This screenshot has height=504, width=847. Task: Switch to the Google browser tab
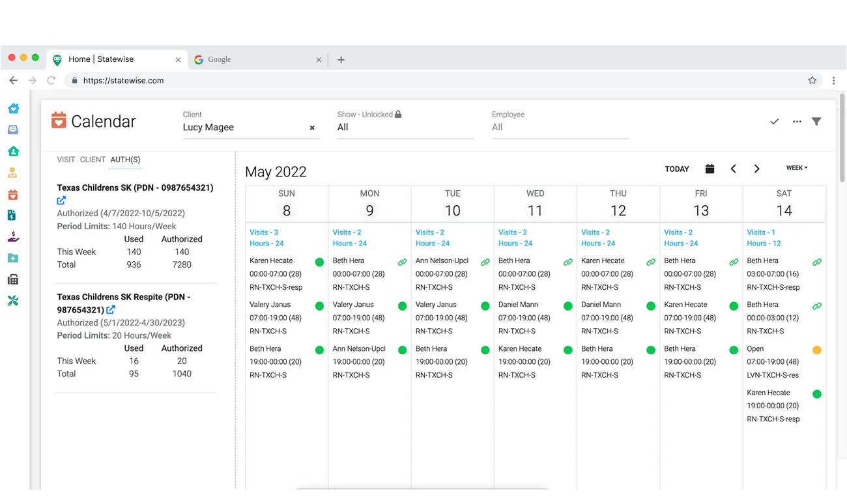[x=257, y=59]
